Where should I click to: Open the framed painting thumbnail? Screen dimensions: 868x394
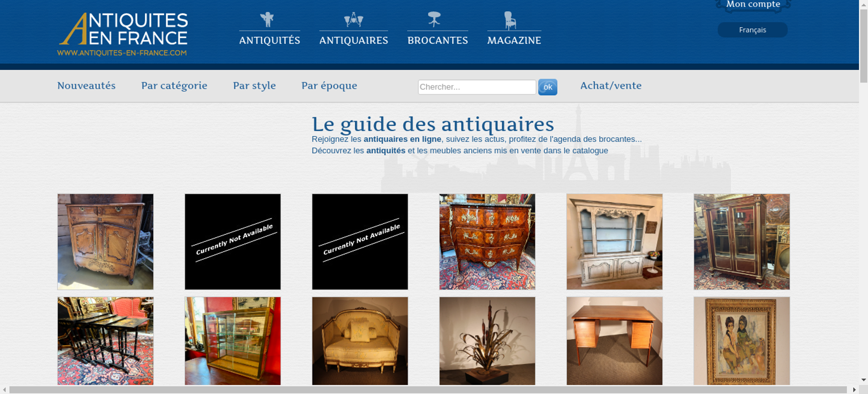point(742,341)
